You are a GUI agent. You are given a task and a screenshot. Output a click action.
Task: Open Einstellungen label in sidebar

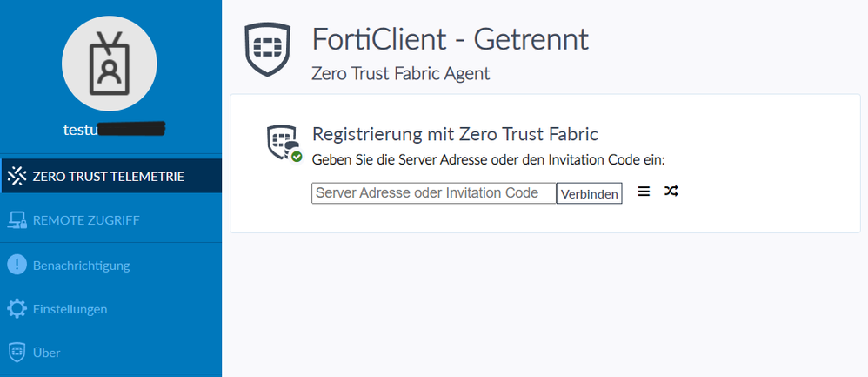coord(70,309)
